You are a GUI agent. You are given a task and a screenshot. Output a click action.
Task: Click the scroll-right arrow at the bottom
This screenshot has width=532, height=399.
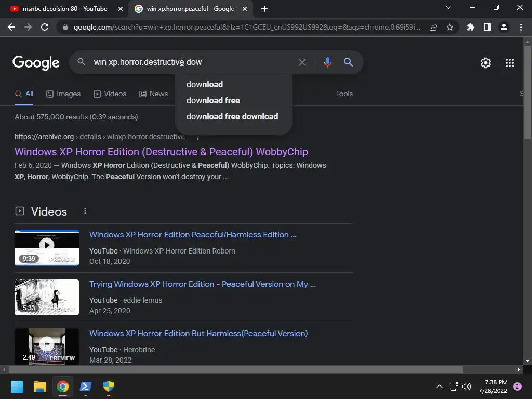pyautogui.click(x=519, y=370)
